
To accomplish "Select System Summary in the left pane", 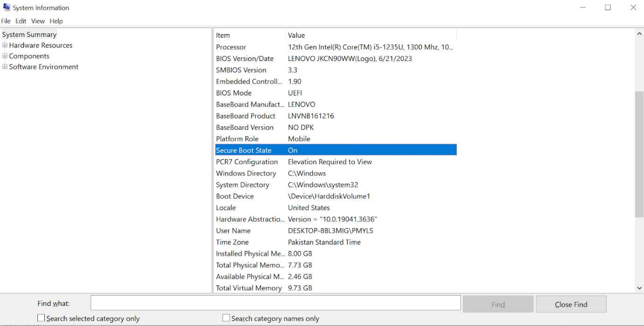I will [29, 34].
